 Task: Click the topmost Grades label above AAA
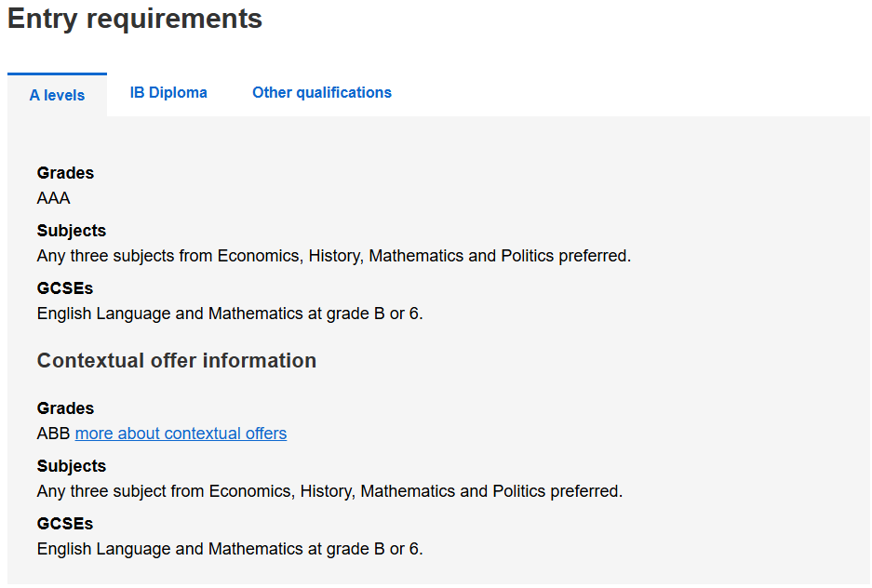(x=65, y=173)
